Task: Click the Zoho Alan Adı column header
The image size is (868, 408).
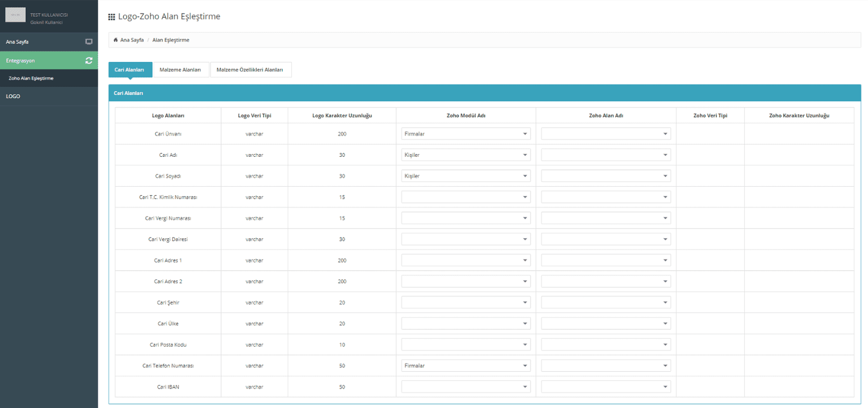Action: coord(606,116)
